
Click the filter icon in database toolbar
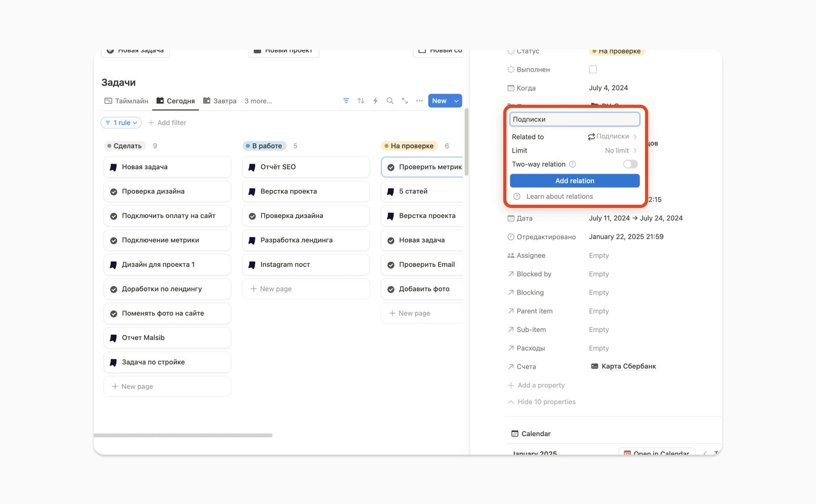click(346, 101)
